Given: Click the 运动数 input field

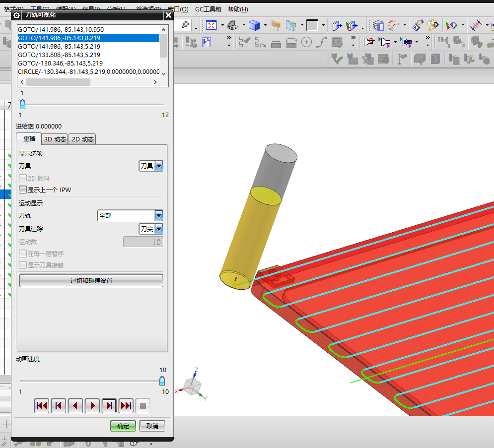Looking at the screenshot, I should point(143,242).
